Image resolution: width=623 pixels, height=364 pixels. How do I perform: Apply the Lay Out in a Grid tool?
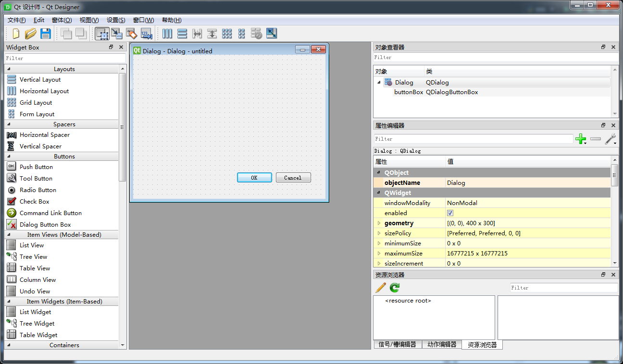(x=226, y=34)
